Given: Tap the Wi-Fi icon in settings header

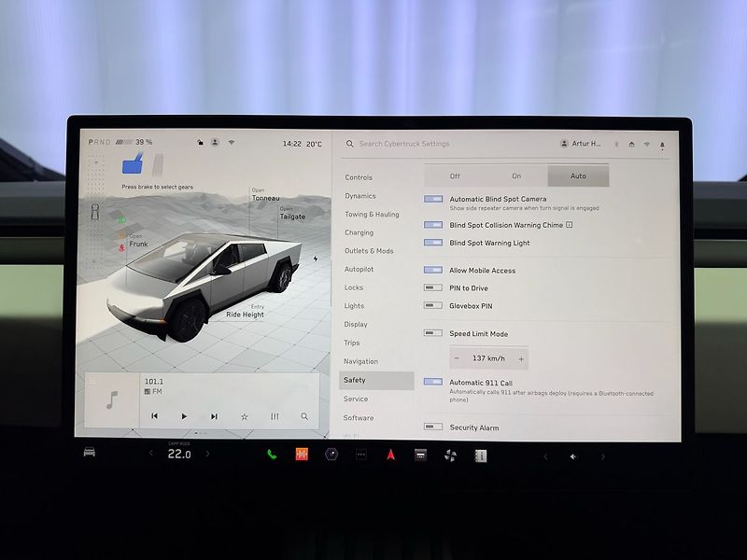Looking at the screenshot, I should point(646,144).
